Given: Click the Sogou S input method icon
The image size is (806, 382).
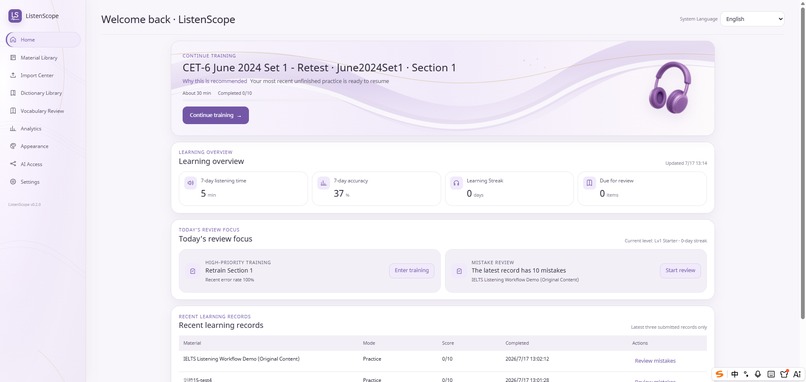Looking at the screenshot, I should click(719, 374).
